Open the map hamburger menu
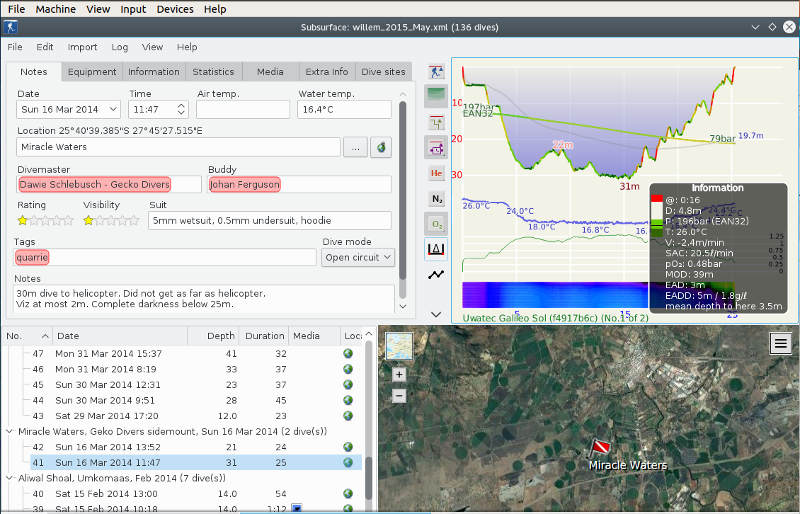Screen dimensions: 800x514 [781, 343]
